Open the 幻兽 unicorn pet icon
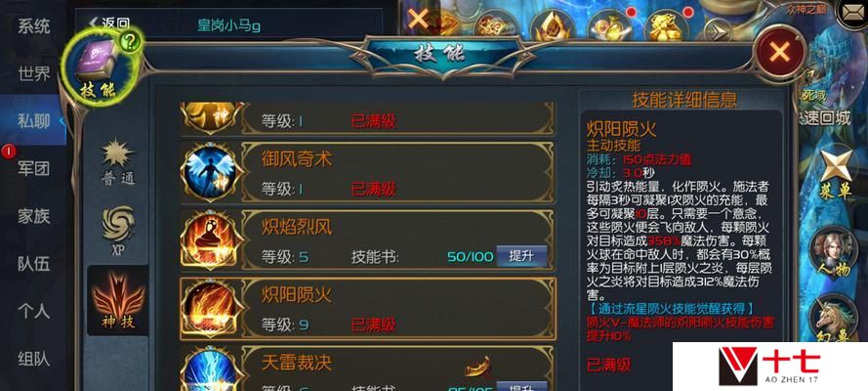Screen dimensions: 868x391 coord(834,322)
